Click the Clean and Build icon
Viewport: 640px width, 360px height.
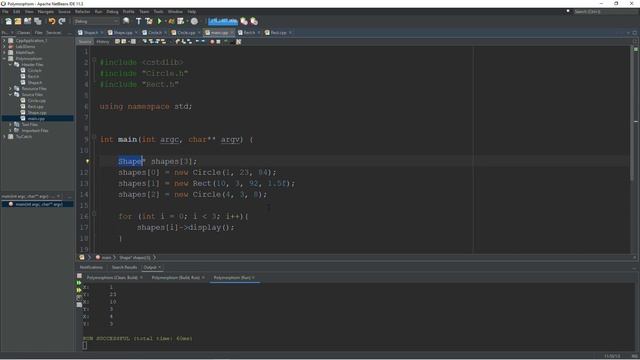149,21
